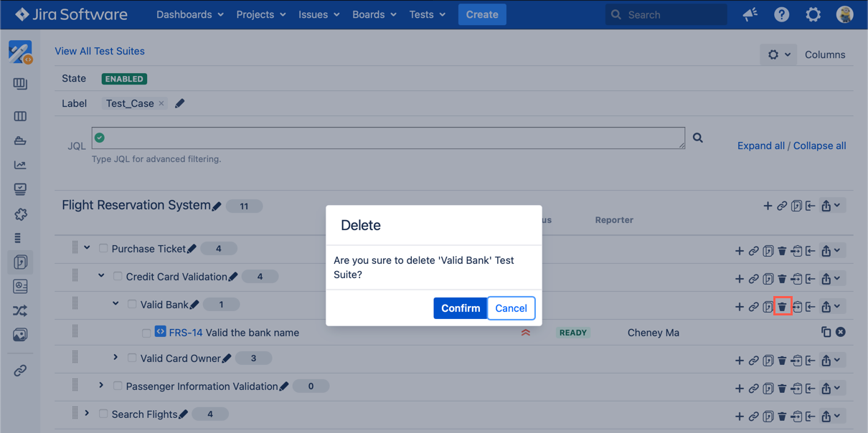This screenshot has width=868, height=433.
Task: Copy FRS-14 using the duplicate icon
Action: 826,332
